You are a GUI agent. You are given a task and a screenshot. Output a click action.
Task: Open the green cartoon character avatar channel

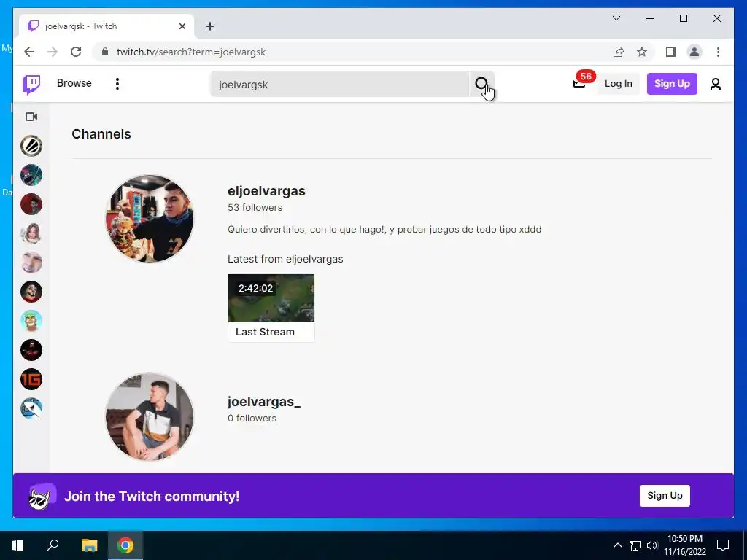[x=31, y=321]
